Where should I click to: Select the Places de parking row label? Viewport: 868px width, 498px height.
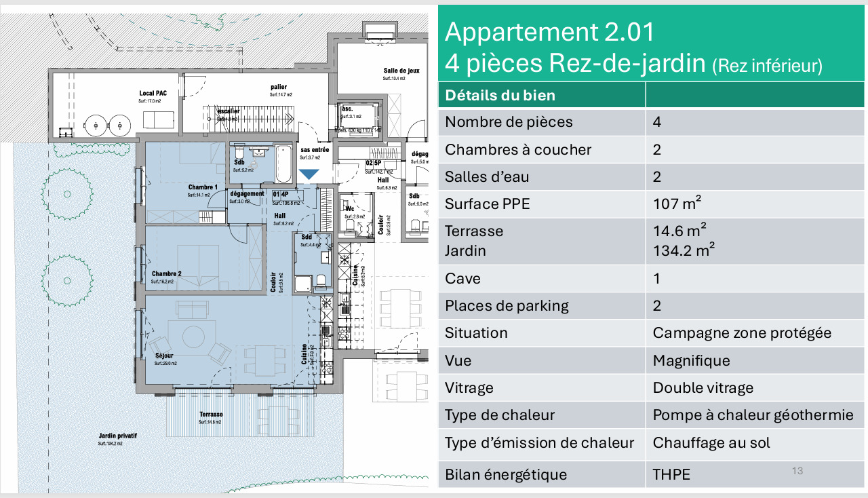[x=507, y=305]
